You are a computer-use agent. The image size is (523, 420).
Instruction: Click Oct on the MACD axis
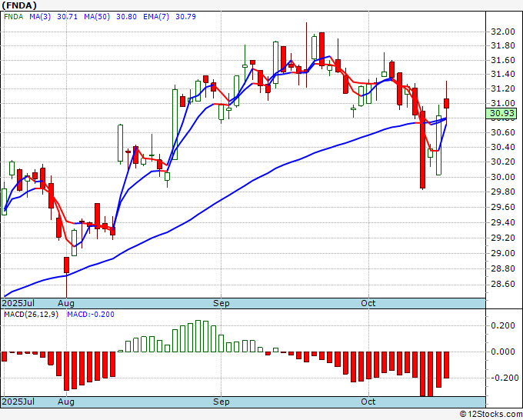point(368,402)
